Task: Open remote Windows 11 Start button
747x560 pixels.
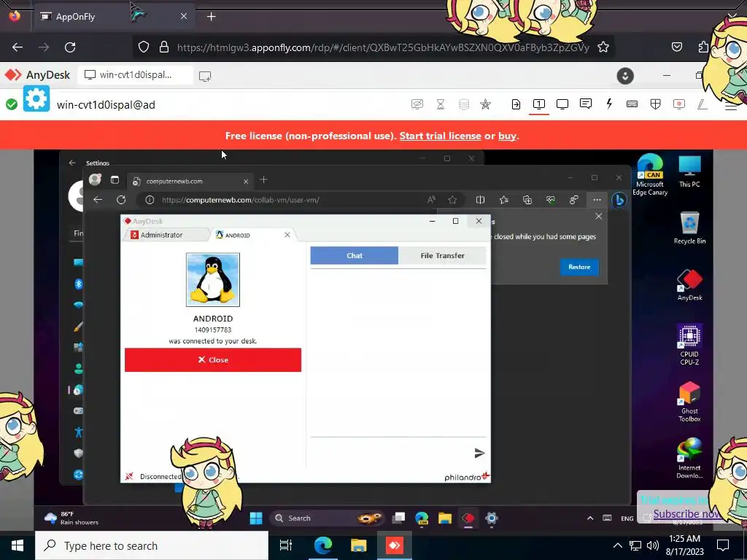Action: coord(256,518)
